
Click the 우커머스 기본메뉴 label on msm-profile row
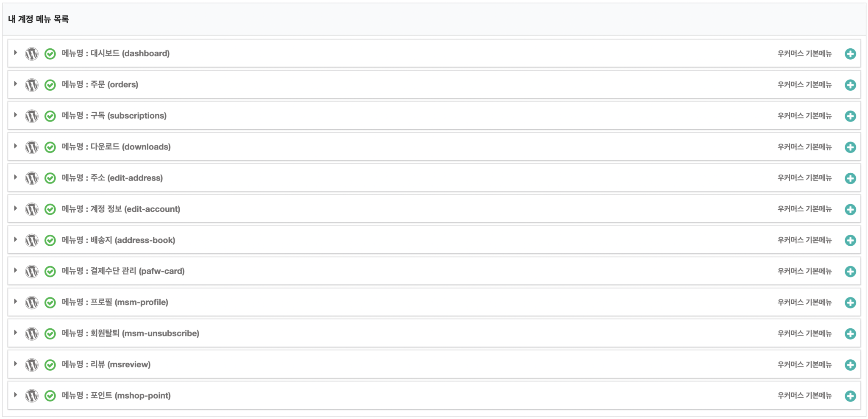click(x=804, y=302)
